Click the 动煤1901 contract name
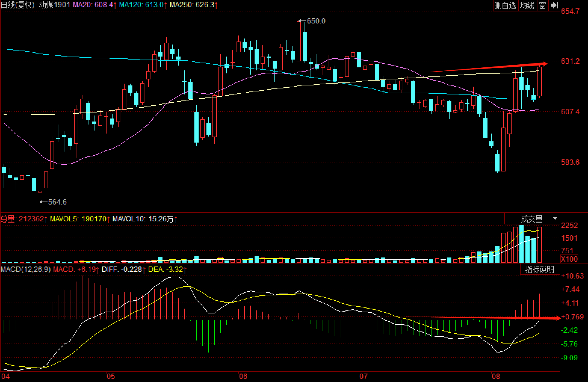 point(54,5)
